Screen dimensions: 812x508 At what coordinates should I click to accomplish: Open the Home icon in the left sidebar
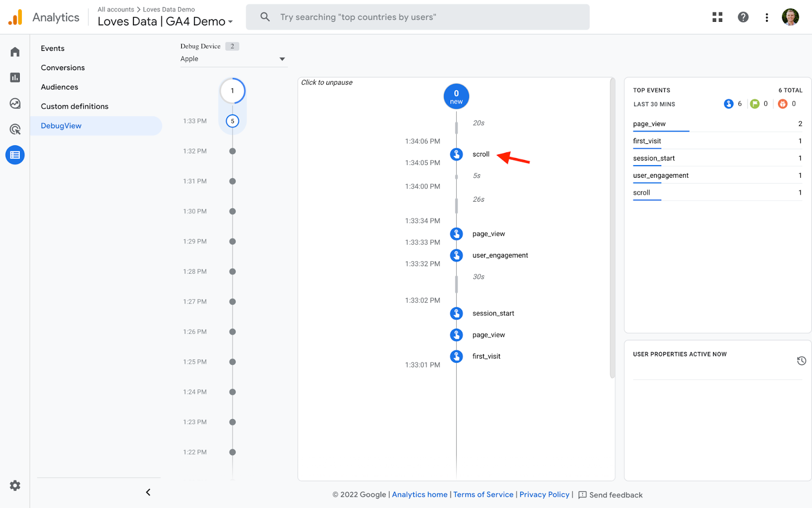point(15,51)
